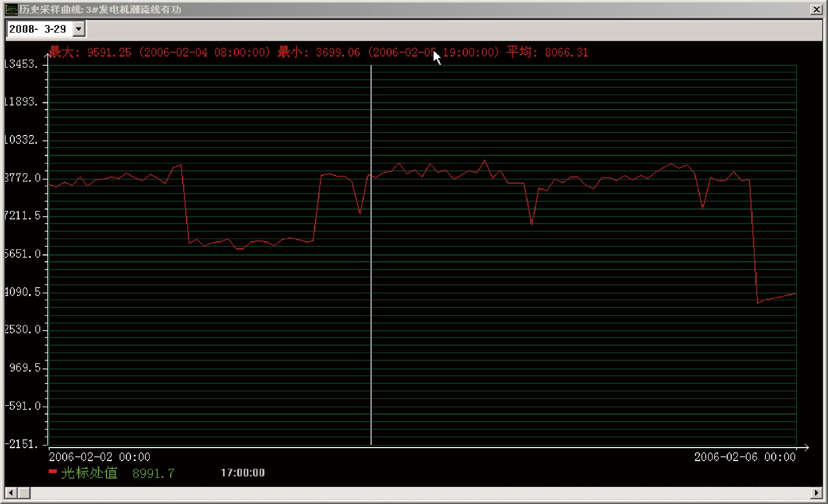
Task: Click the end date 2006-02-06 00:00 label
Action: pyautogui.click(x=745, y=457)
